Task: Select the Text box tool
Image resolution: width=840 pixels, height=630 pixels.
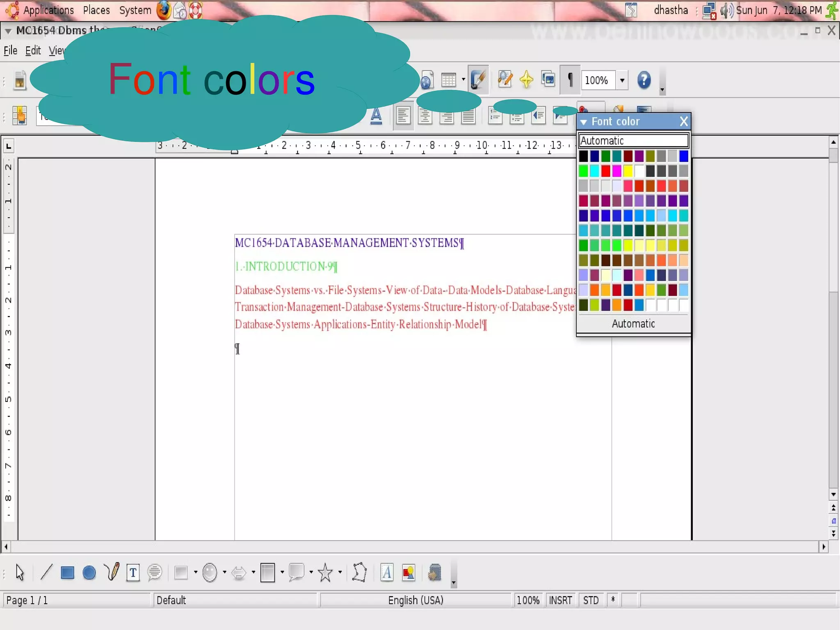Action: click(133, 573)
